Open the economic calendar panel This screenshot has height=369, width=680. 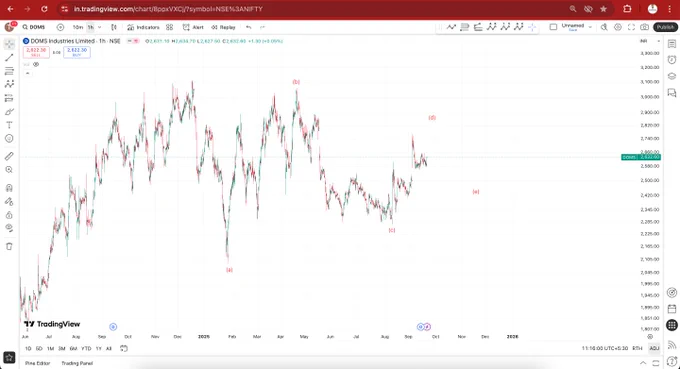click(672, 308)
